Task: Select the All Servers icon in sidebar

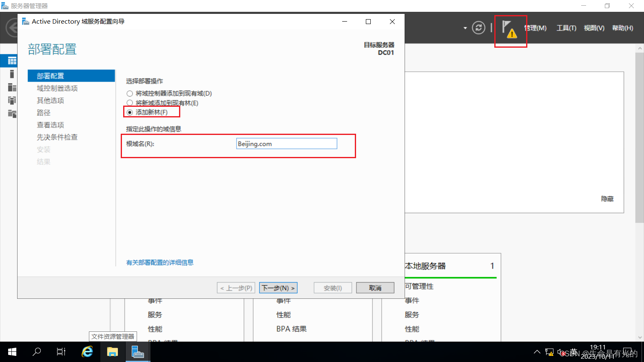Action: 12,87
